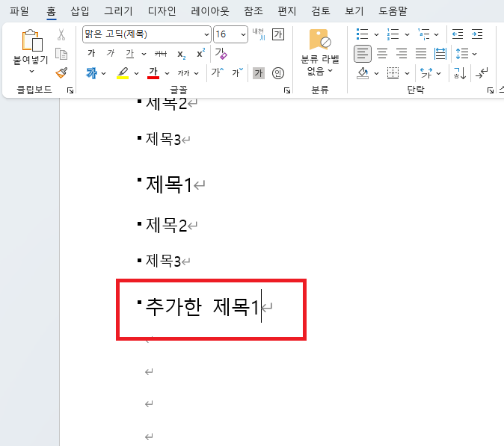Open underline style dropdown arrow
Viewport: 504px width, 446px height.
coord(144,54)
